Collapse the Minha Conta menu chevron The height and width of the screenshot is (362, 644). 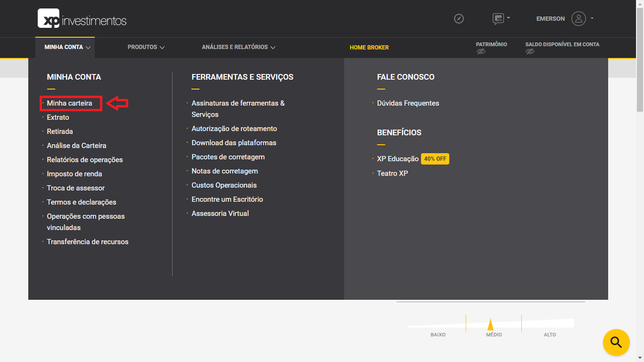click(x=88, y=48)
